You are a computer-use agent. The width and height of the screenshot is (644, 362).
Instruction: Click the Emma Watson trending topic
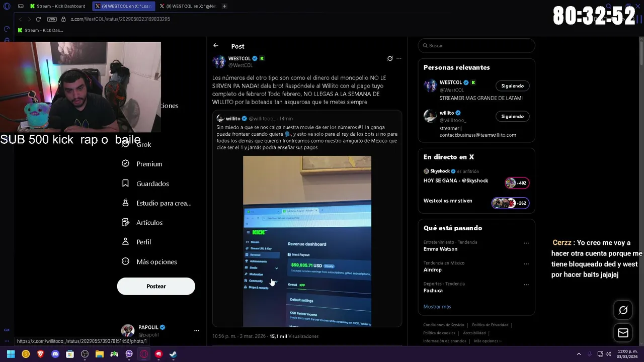[x=440, y=249]
